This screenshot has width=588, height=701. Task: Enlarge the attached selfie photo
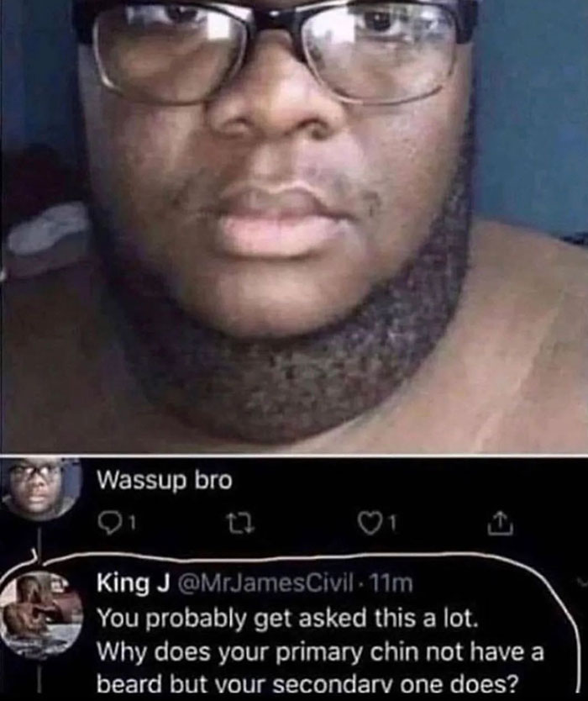(x=294, y=226)
